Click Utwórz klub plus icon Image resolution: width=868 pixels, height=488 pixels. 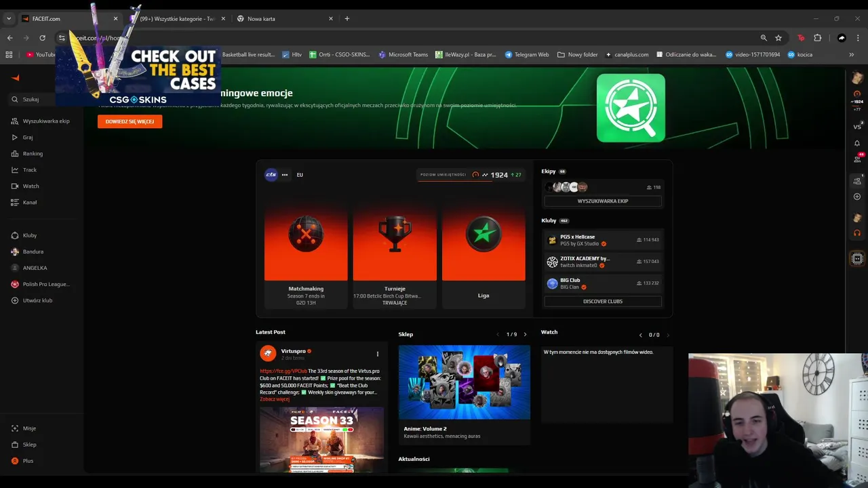pos(15,300)
